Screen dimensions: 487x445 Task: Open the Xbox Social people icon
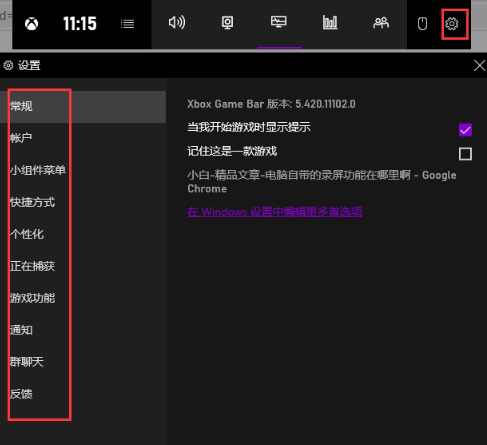(x=381, y=23)
